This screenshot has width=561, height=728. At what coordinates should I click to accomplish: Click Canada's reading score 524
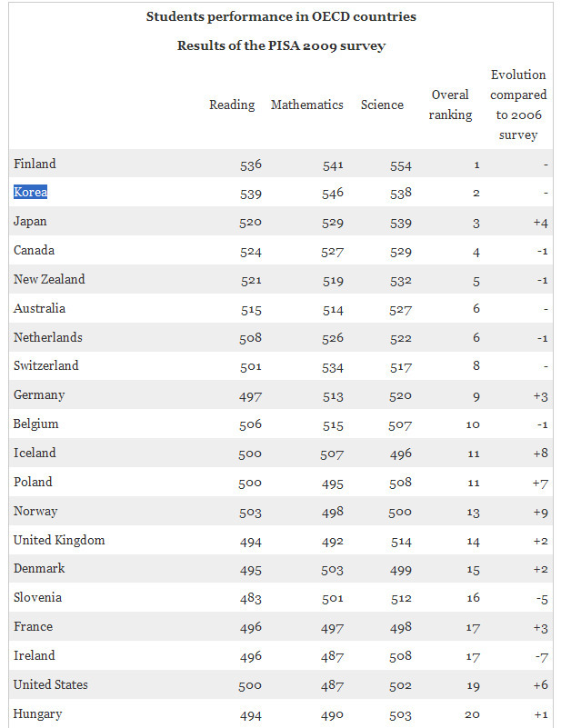(x=251, y=252)
